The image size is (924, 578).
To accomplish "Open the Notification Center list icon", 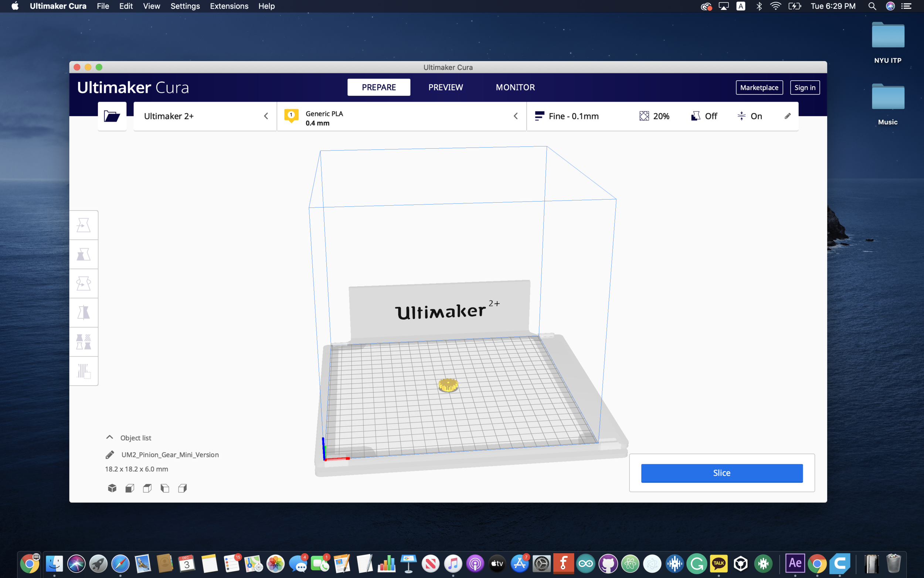I will tap(906, 6).
